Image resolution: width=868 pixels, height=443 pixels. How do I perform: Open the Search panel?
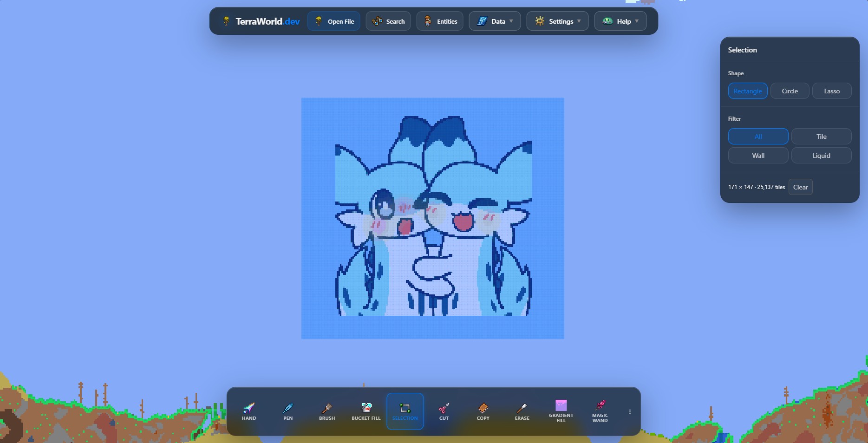coord(388,21)
